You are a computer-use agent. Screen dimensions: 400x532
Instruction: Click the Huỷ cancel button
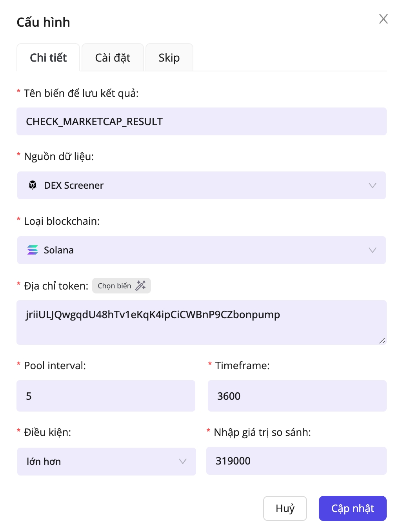click(x=285, y=508)
